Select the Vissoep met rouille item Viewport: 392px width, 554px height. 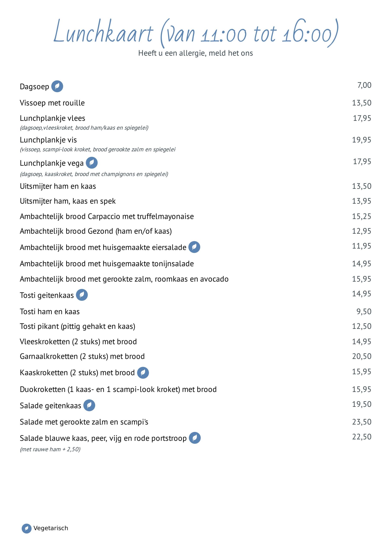52,103
